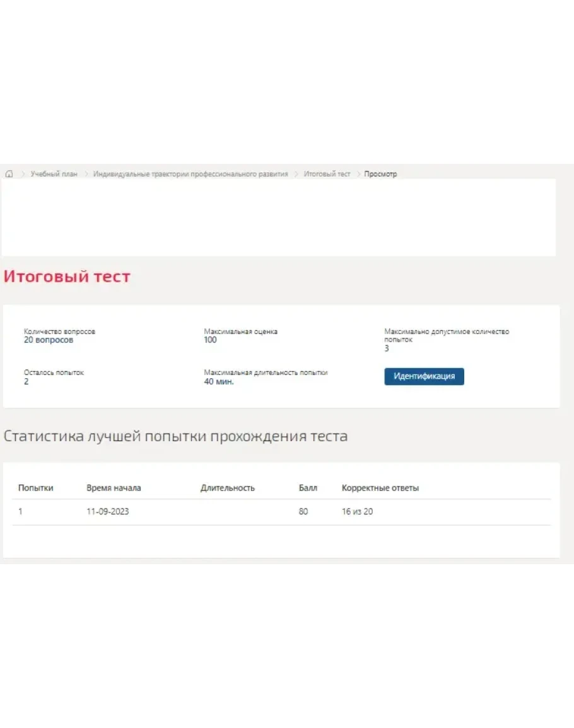This screenshot has height=728, width=574.
Task: Open the 'Итоговый тест' breadcrumb link
Action: point(327,174)
